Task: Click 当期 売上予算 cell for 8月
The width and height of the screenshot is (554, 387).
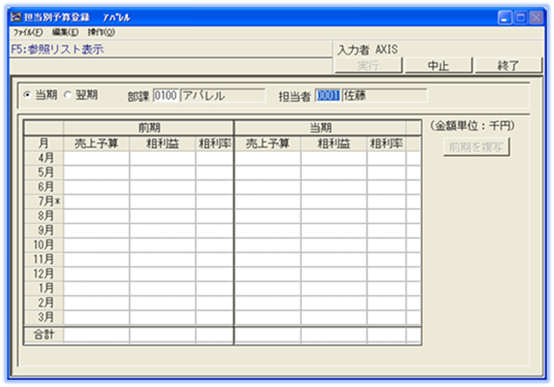Action: click(x=267, y=216)
